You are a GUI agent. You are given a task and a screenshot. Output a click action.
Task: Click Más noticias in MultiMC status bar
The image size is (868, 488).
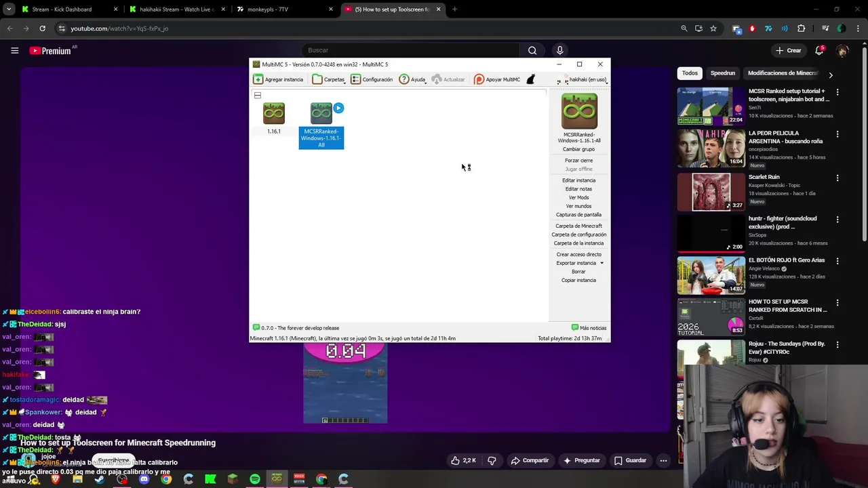click(589, 328)
